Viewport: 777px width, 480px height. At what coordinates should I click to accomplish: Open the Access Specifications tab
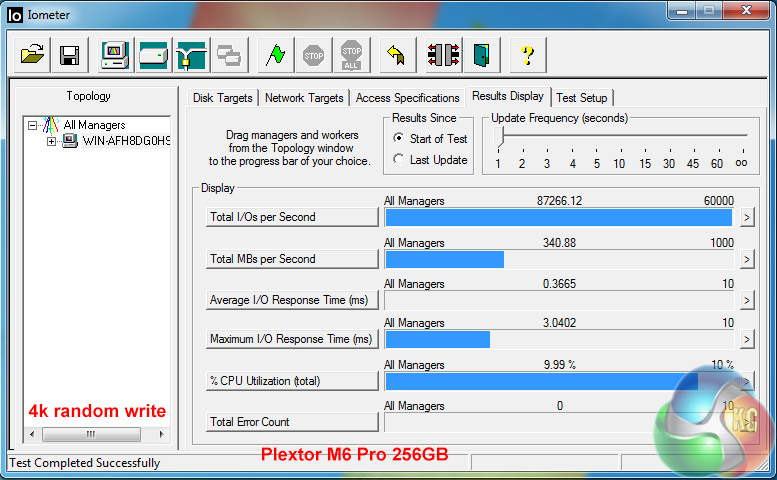[407, 98]
